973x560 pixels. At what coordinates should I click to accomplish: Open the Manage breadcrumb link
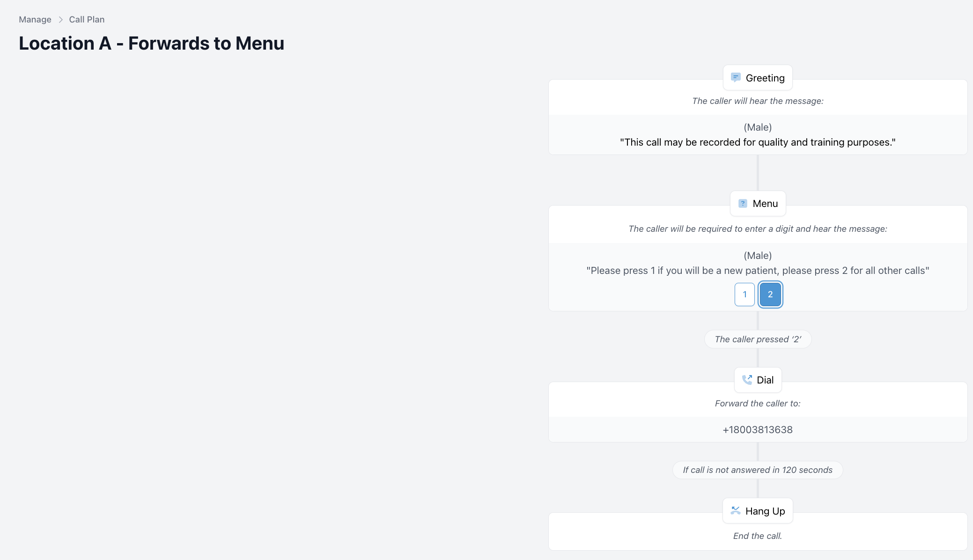pos(35,20)
